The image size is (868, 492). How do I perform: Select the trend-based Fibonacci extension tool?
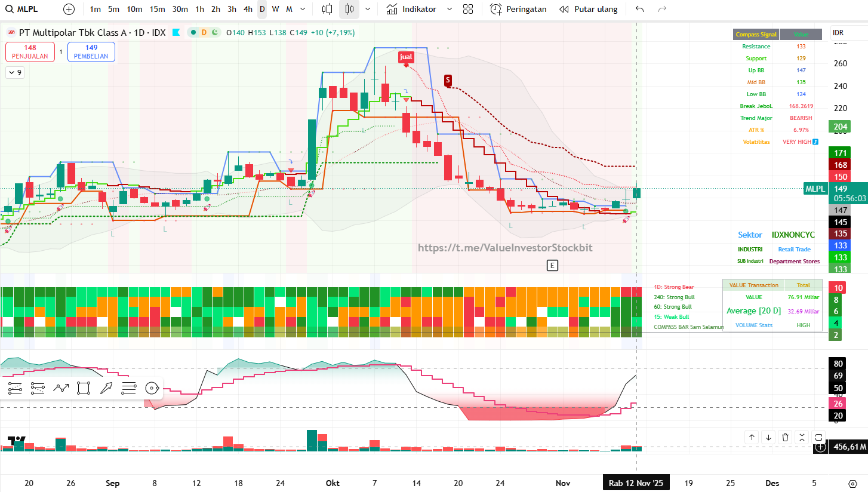click(x=38, y=388)
